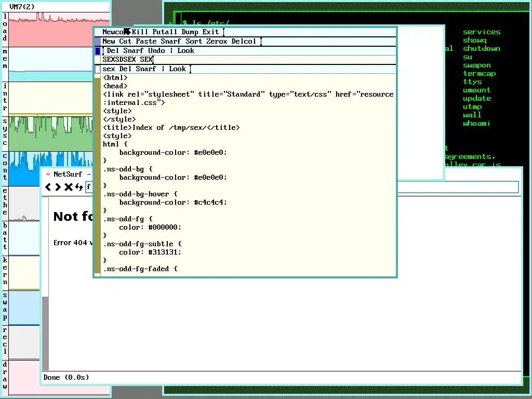
Task: Click 'shutdown' in terminal listing
Action: pos(482,48)
